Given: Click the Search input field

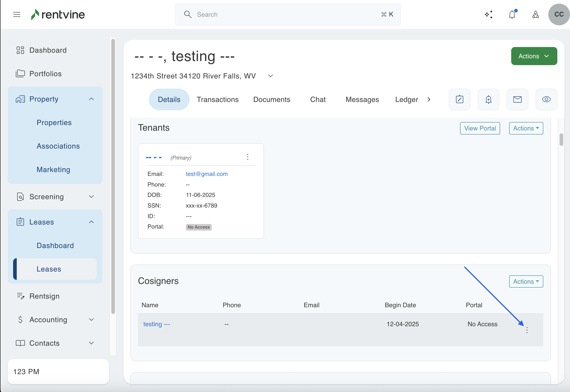Looking at the screenshot, I should tap(287, 14).
